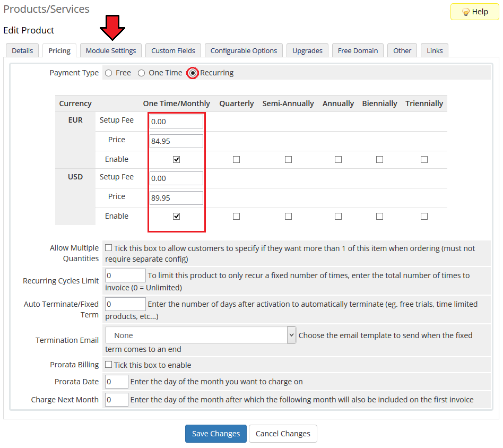This screenshot has height=448, width=503.
Task: Click the Products/Services page heading
Action: (x=47, y=9)
